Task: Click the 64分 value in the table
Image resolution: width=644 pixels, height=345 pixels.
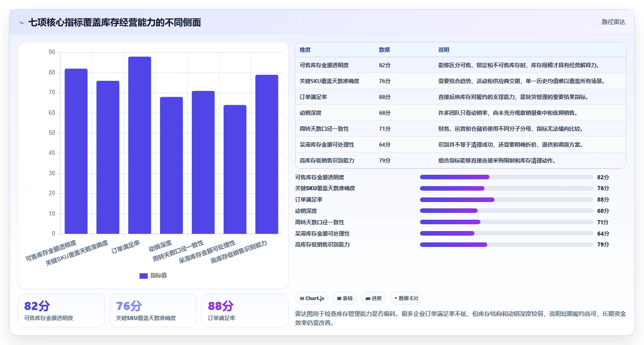Action: pyautogui.click(x=384, y=145)
